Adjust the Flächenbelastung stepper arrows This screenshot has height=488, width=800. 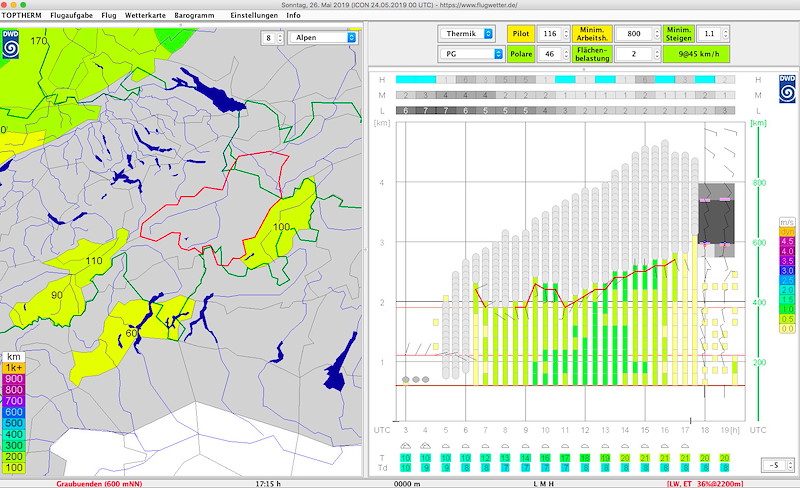point(657,54)
